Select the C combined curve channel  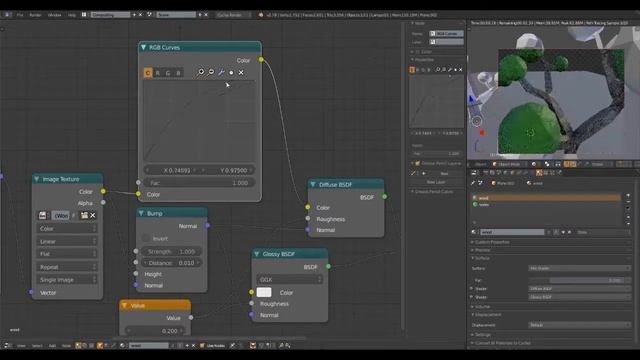pyautogui.click(x=148, y=73)
